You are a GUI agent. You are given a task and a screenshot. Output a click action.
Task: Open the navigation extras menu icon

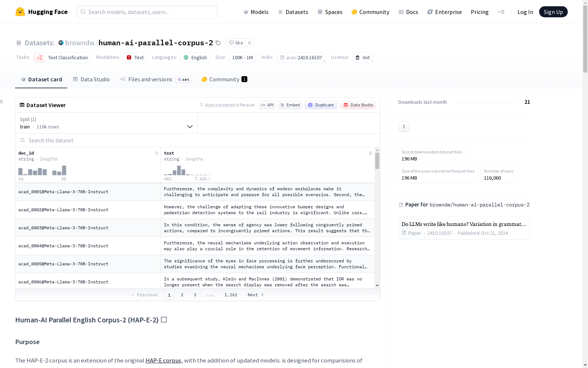tap(501, 12)
